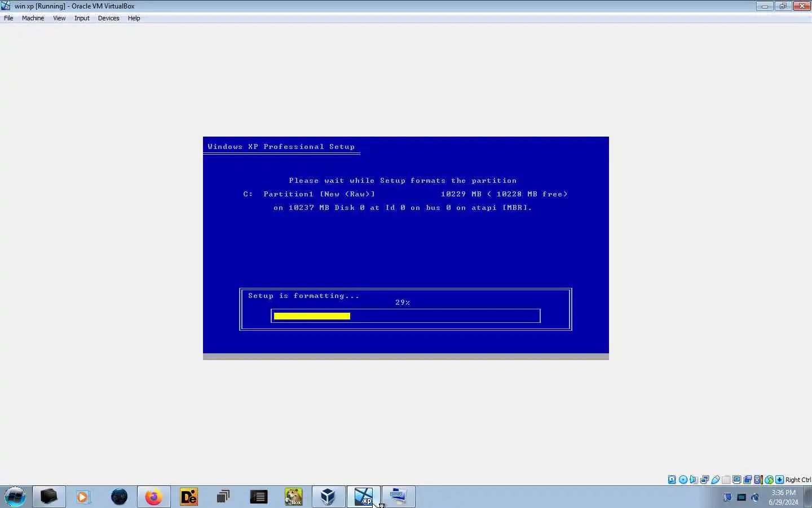Switch to VirtualBox Manager cube icon
Screen dimensions: 812x508
(328, 497)
